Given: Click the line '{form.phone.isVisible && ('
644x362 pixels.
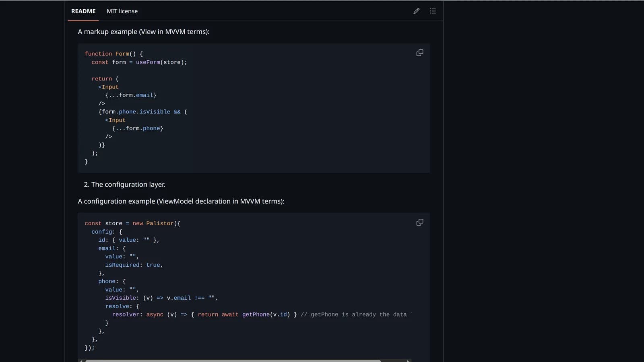Looking at the screenshot, I should (143, 112).
